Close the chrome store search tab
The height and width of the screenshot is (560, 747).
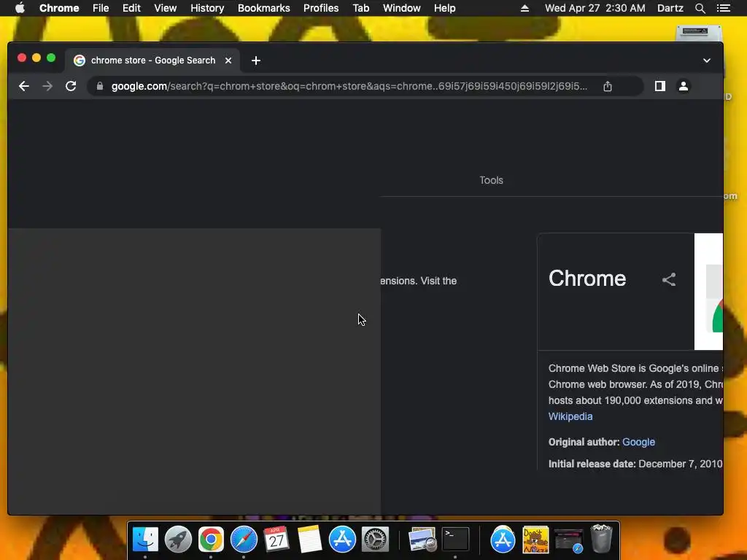coord(228,61)
